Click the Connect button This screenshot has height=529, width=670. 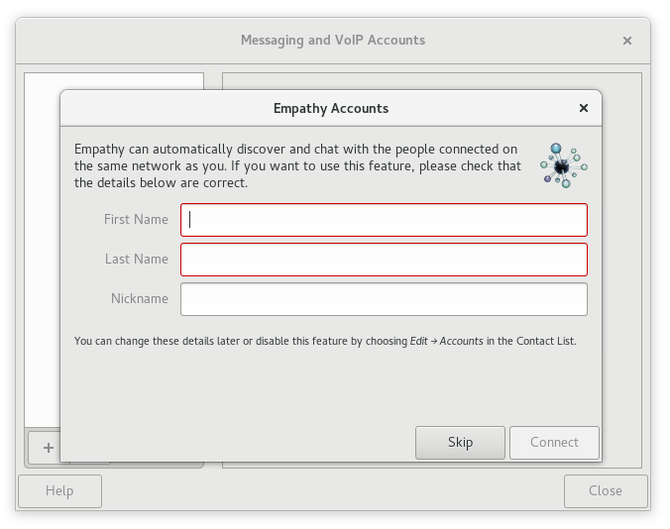coord(554,442)
